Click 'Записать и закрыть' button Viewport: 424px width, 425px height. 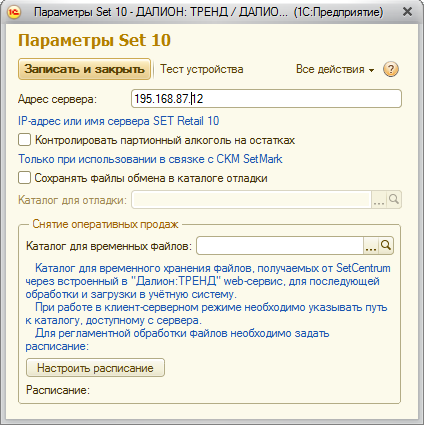84,69
